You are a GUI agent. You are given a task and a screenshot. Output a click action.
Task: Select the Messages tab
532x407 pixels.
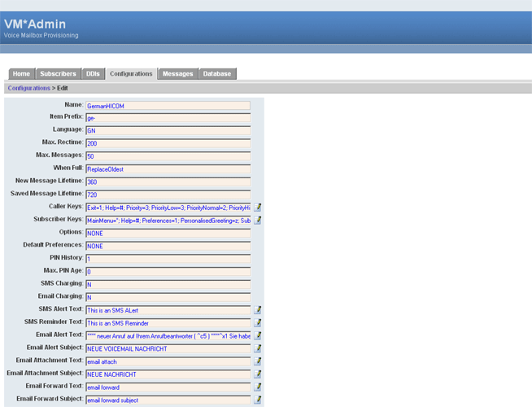coord(177,74)
